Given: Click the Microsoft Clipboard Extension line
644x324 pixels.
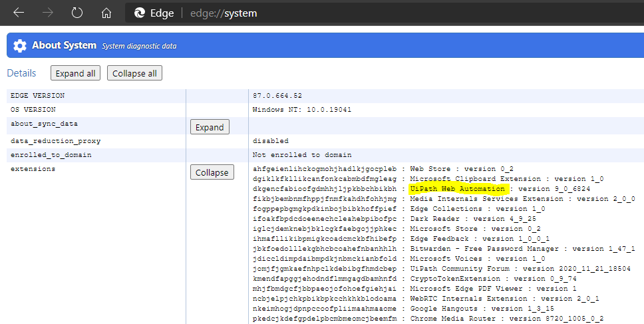Looking at the screenshot, I should coord(428,178).
